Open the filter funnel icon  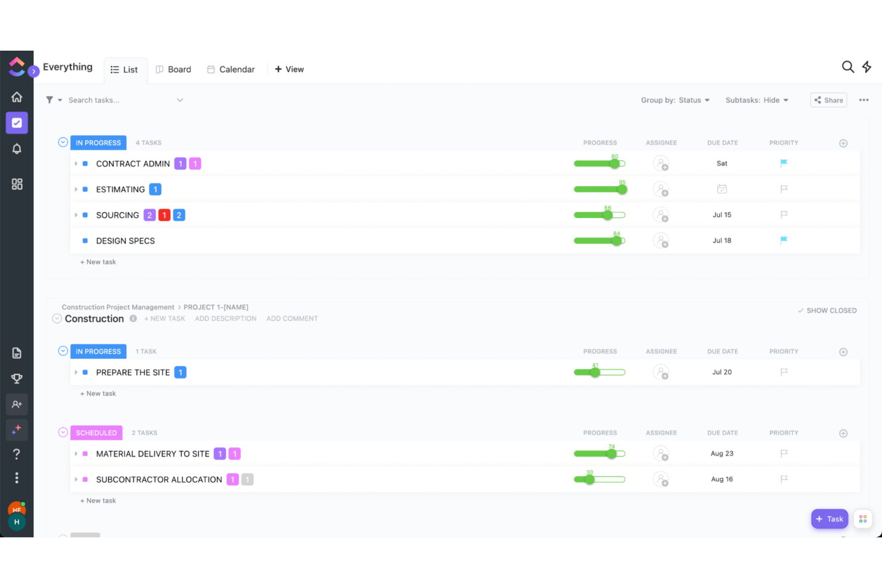pyautogui.click(x=49, y=100)
